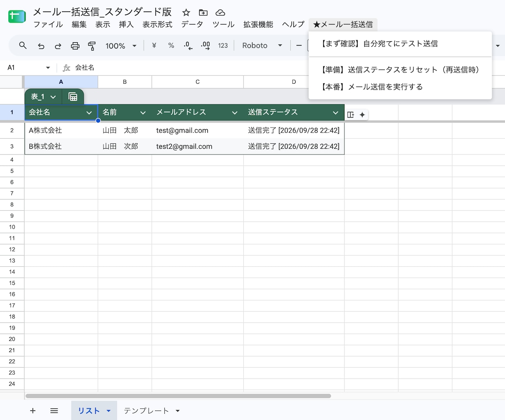
Task: Select cell 山田 太郎
Action: coord(125,130)
